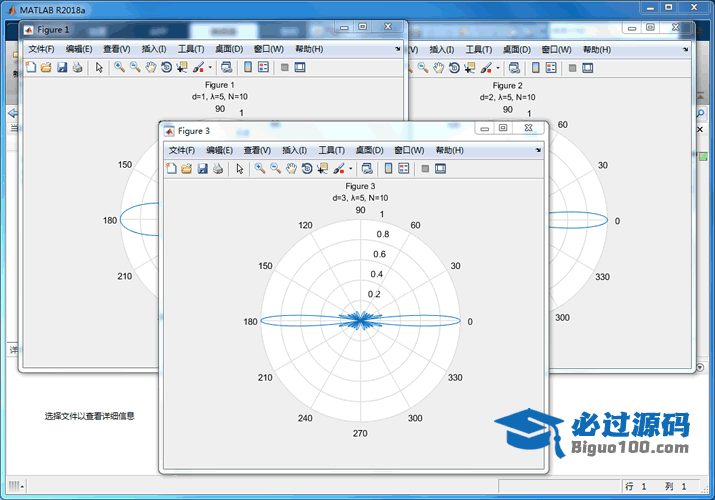715x500 pixels.
Task: Click the polar plot in Figure 3
Action: [x=360, y=321]
